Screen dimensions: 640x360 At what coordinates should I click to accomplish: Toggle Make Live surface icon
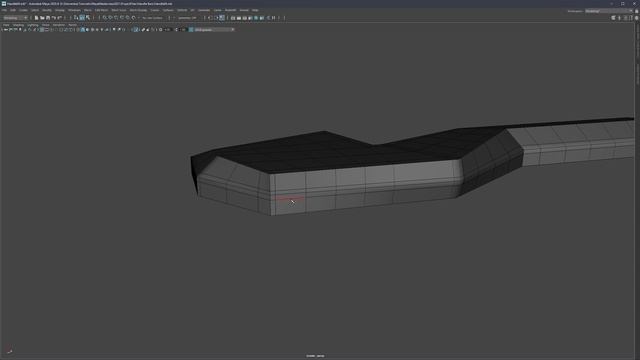[x=133, y=18]
